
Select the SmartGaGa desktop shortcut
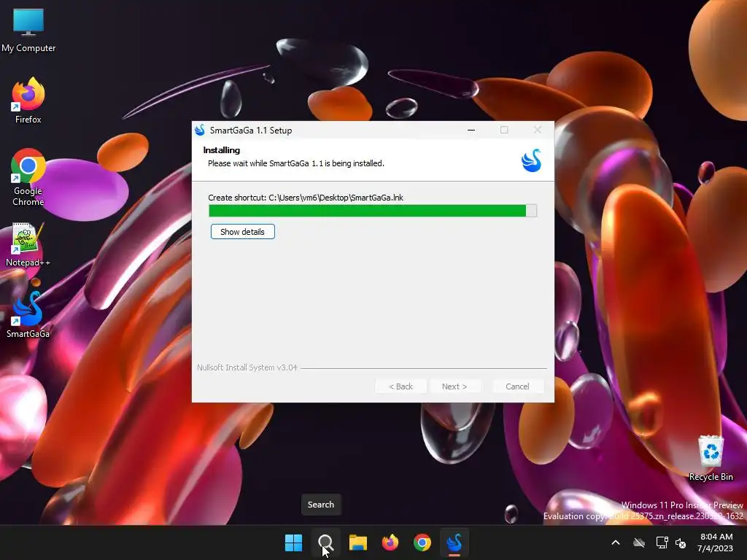[28, 315]
